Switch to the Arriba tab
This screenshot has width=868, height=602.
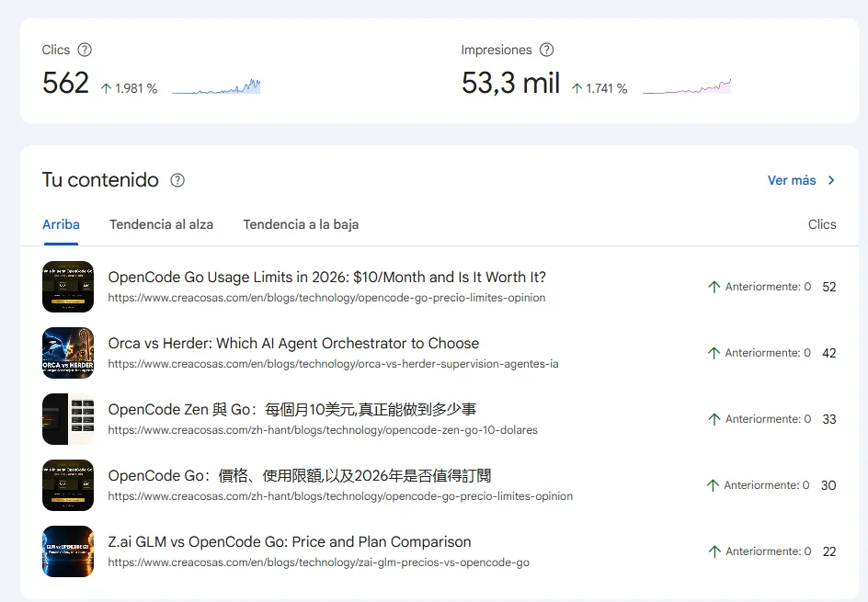tap(61, 224)
